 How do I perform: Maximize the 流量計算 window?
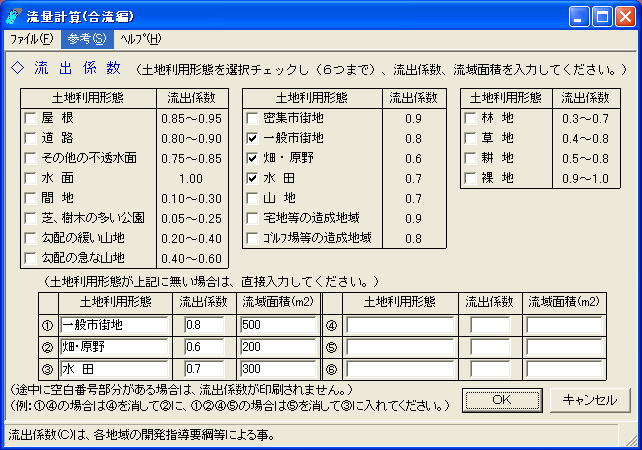[x=603, y=17]
